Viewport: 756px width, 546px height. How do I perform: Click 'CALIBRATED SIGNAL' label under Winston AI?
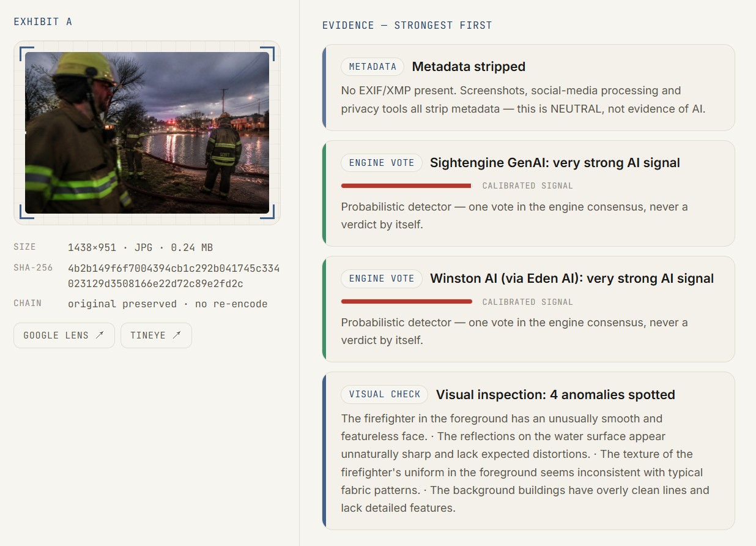[528, 302]
